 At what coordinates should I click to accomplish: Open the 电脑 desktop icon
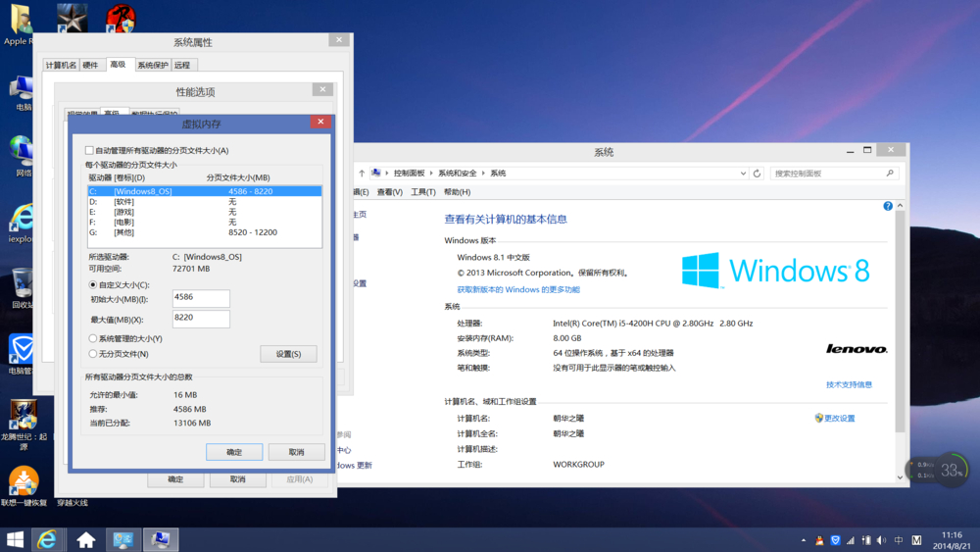tap(22, 92)
